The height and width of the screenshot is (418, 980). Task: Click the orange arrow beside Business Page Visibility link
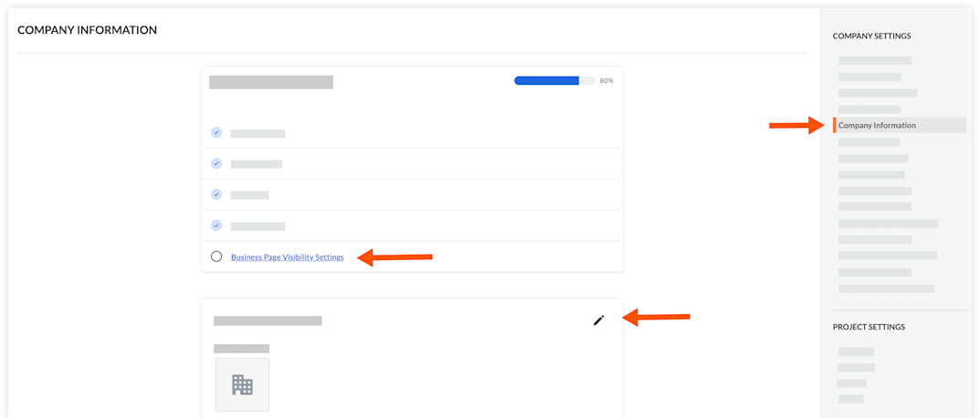[x=394, y=256]
